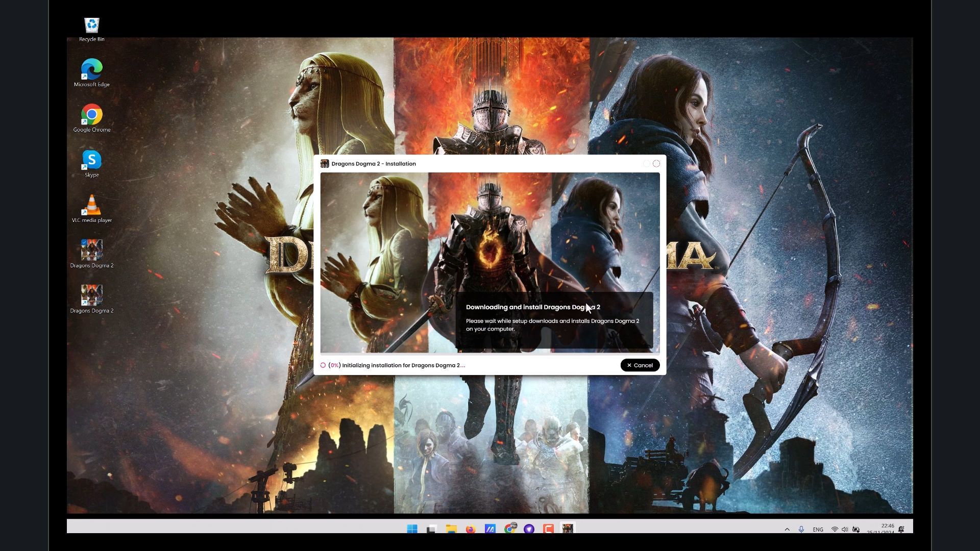The image size is (980, 551).
Task: Open the purple circular app in taskbar
Action: click(x=529, y=529)
